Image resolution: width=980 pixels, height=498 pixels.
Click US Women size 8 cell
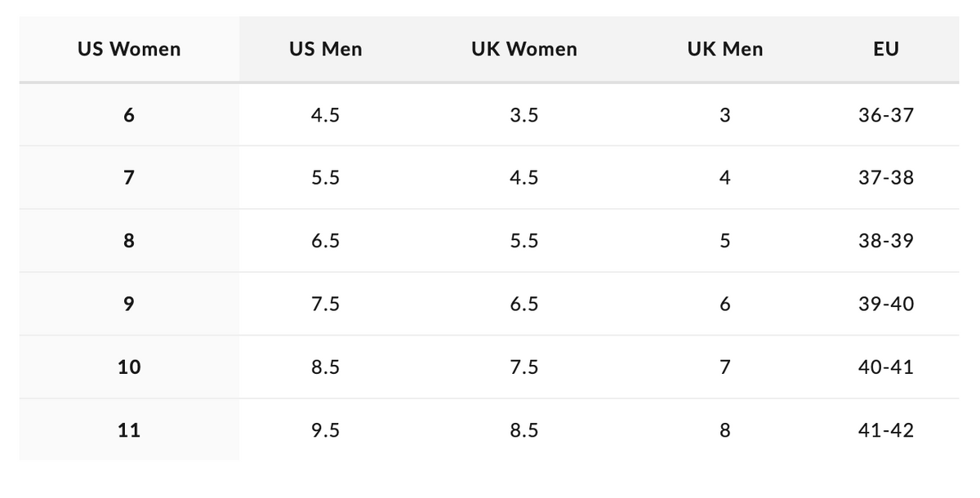click(129, 241)
